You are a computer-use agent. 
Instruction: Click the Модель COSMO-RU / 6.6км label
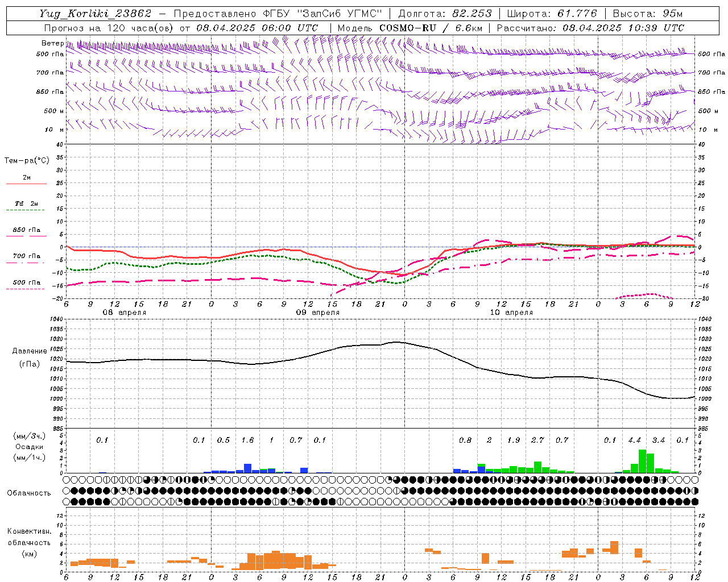pyautogui.click(x=410, y=28)
